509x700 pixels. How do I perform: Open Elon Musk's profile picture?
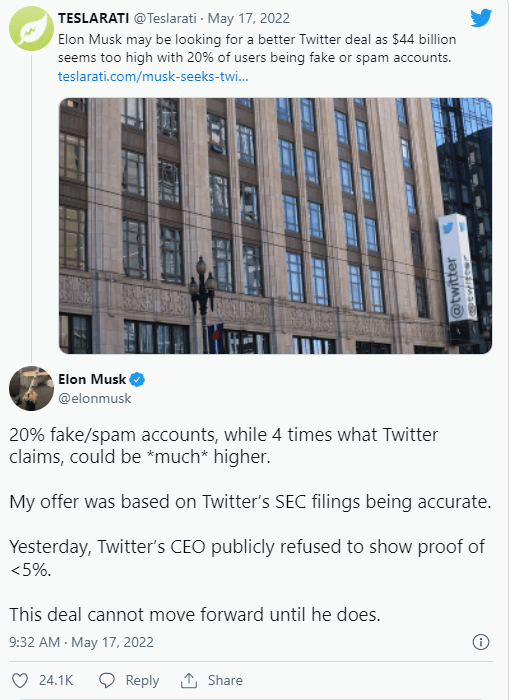click(31, 388)
